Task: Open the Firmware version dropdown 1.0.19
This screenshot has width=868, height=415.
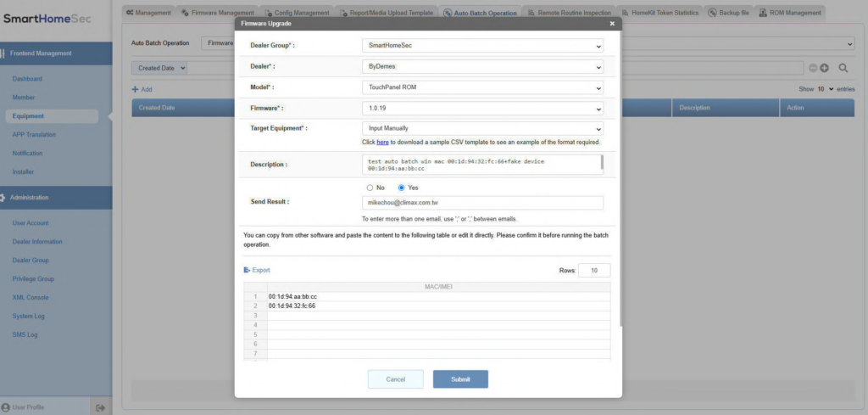Action: pos(482,109)
